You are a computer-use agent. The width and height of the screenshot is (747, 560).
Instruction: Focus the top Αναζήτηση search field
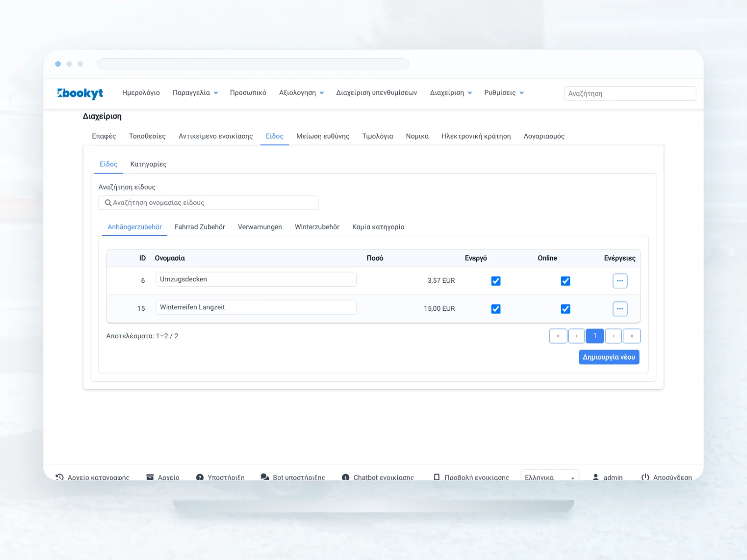click(x=630, y=93)
